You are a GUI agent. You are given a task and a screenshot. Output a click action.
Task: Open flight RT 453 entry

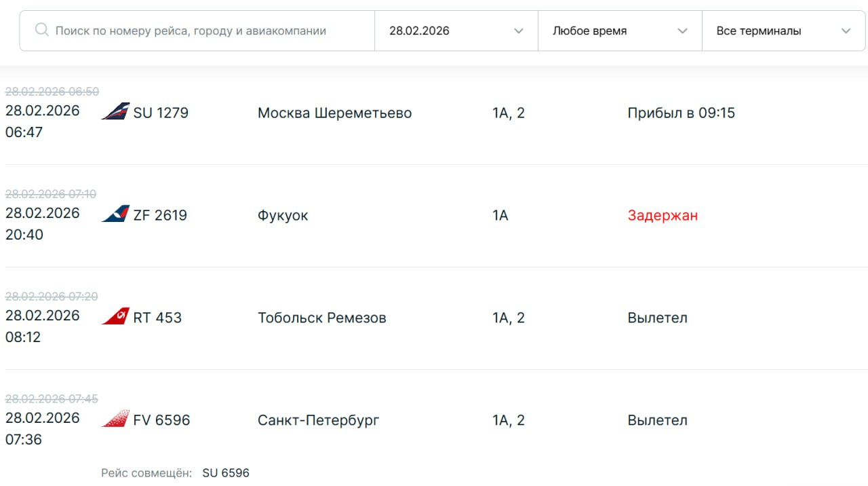[157, 318]
